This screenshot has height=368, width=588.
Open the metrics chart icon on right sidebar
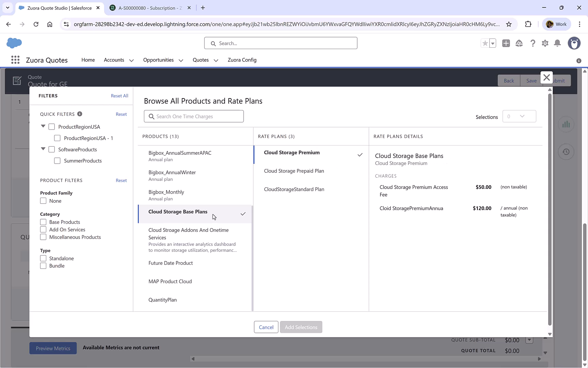566,124
